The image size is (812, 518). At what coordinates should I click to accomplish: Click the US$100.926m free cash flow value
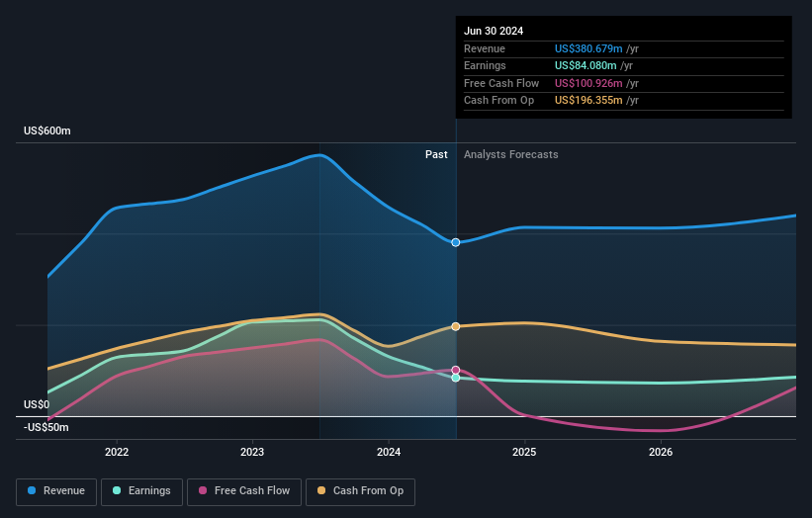pos(588,83)
